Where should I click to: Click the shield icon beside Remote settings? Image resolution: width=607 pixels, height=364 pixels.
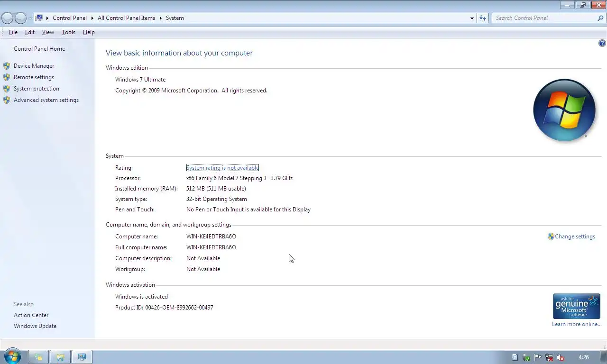click(7, 77)
